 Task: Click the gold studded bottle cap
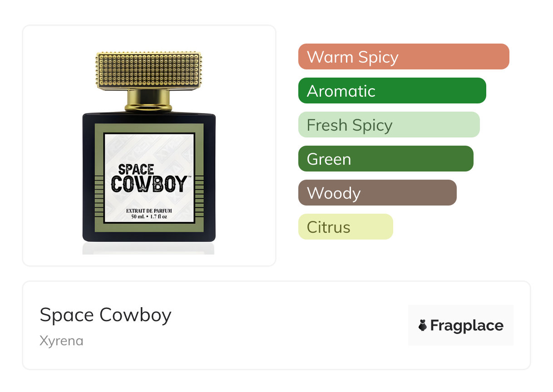(x=148, y=70)
